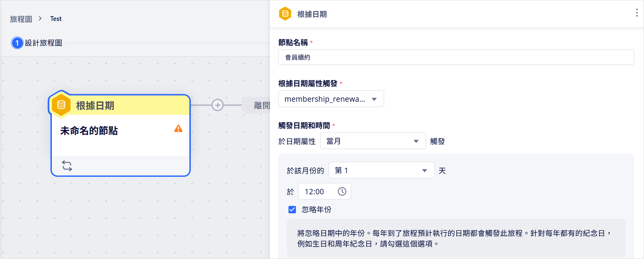Go to 旅程圖 breadcrumb
Screen dimensions: 644x259
click(21, 19)
